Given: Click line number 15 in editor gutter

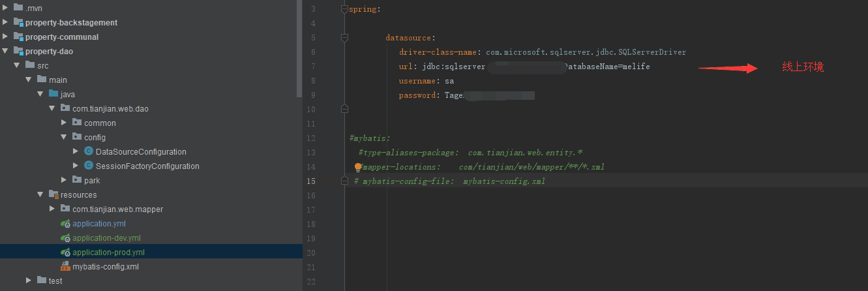Looking at the screenshot, I should pos(310,181).
